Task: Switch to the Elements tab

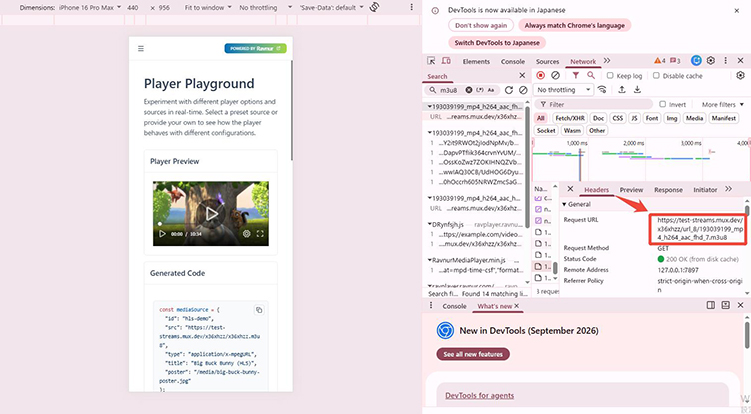Action: click(476, 61)
